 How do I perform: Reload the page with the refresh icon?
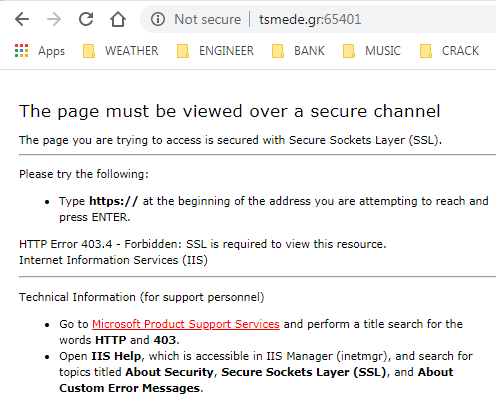[x=86, y=19]
